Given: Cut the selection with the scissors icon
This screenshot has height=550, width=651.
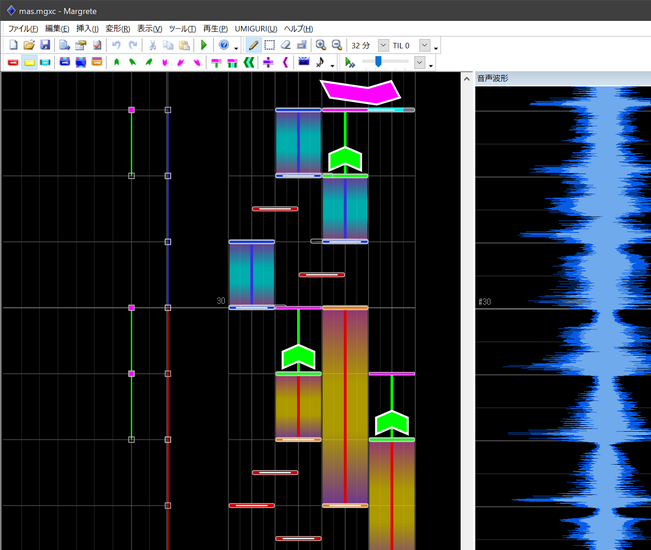Looking at the screenshot, I should point(152,45).
